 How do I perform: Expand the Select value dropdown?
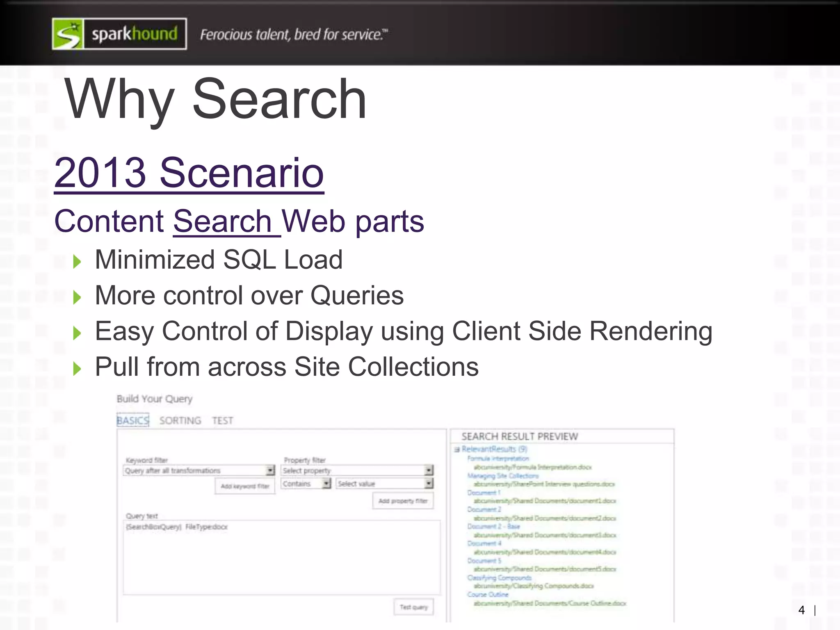pos(384,484)
